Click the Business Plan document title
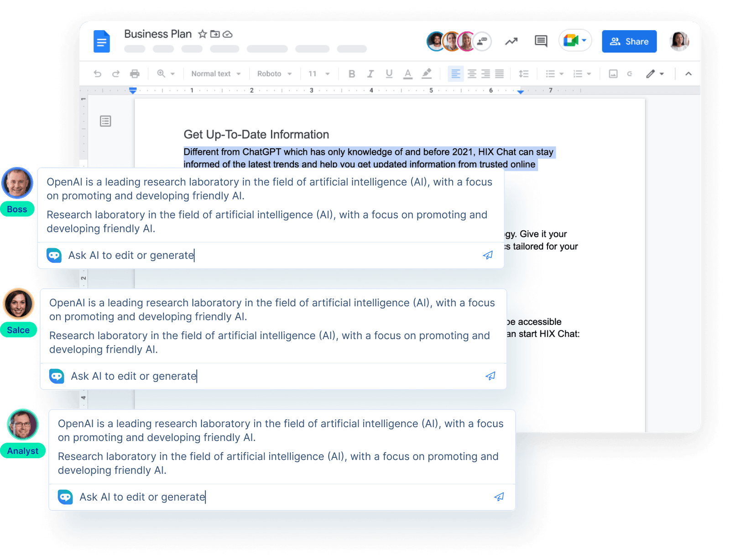The height and width of the screenshot is (560, 730). (x=158, y=34)
